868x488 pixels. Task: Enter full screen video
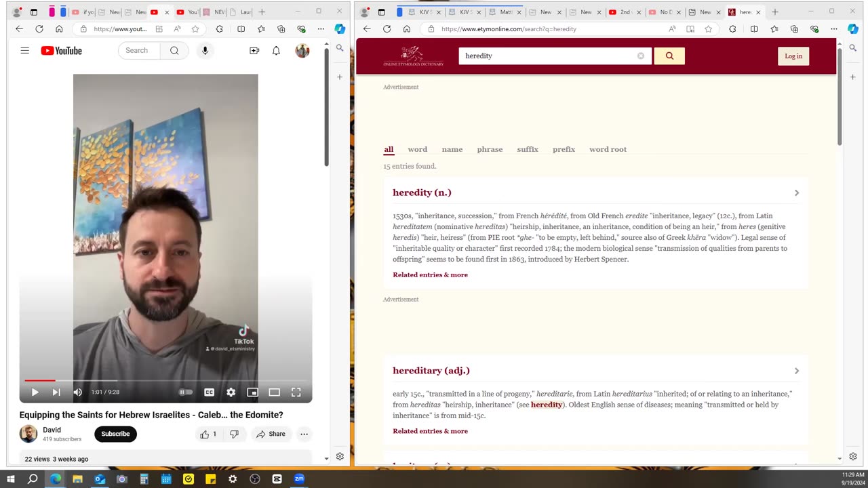(x=296, y=392)
